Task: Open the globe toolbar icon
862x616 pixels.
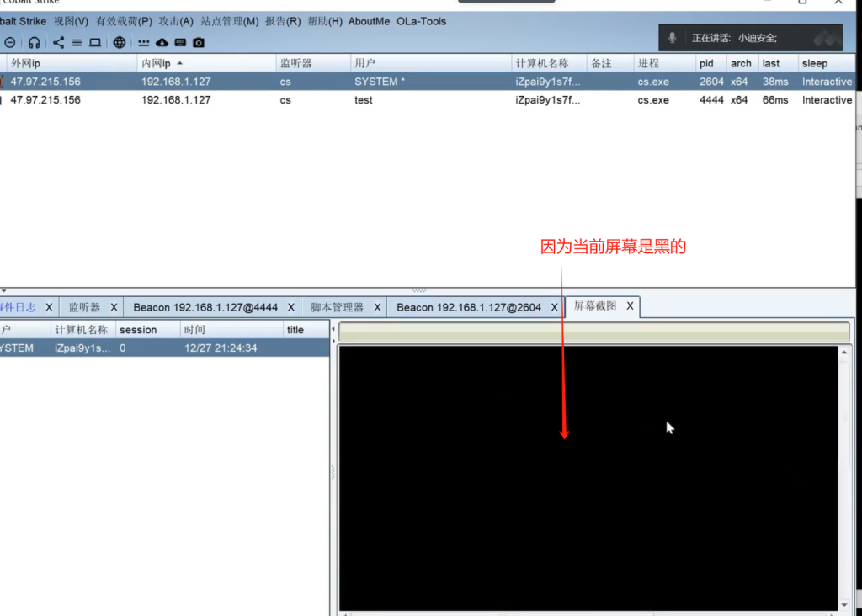Action: tap(120, 42)
